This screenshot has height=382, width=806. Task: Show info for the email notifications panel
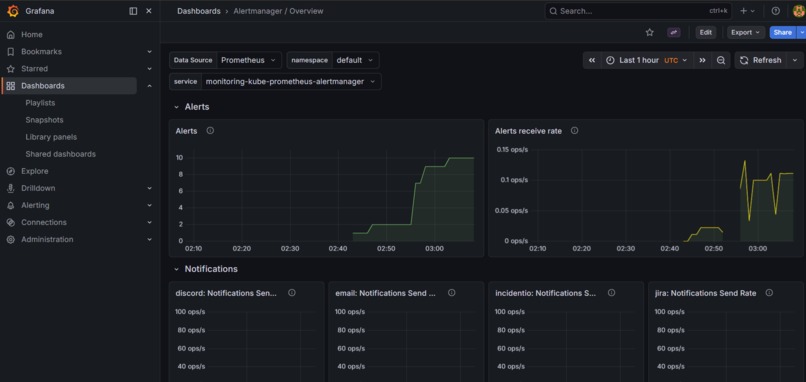pos(451,293)
